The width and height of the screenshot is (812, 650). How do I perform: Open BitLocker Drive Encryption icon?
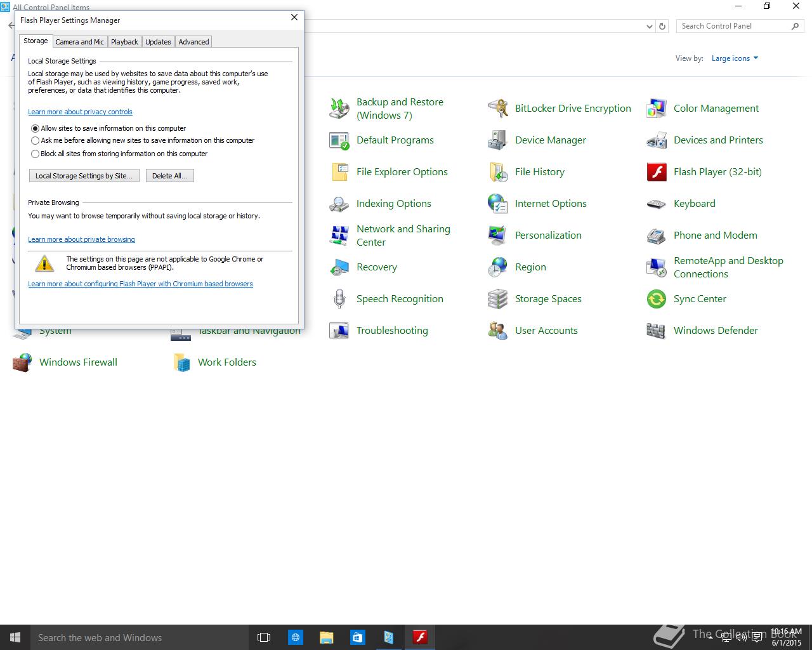click(498, 109)
